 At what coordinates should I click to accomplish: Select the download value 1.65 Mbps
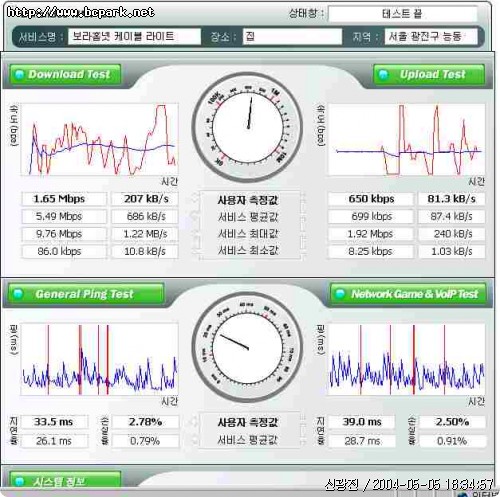tap(64, 199)
